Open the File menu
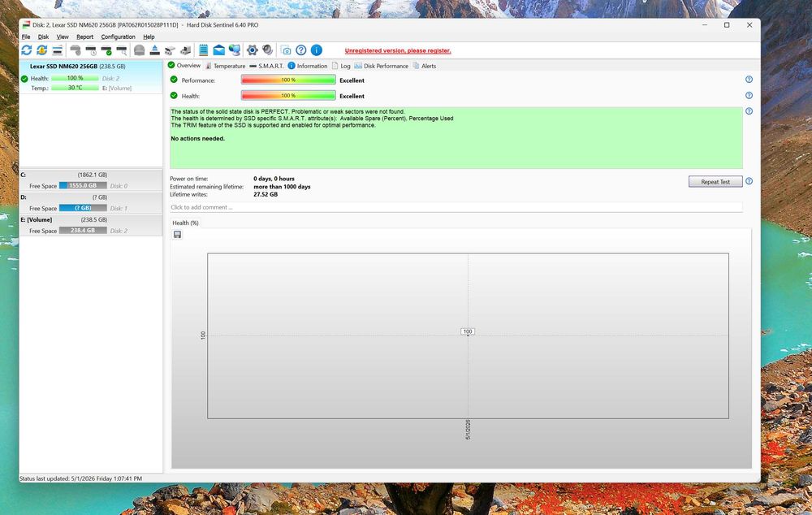 [26, 37]
